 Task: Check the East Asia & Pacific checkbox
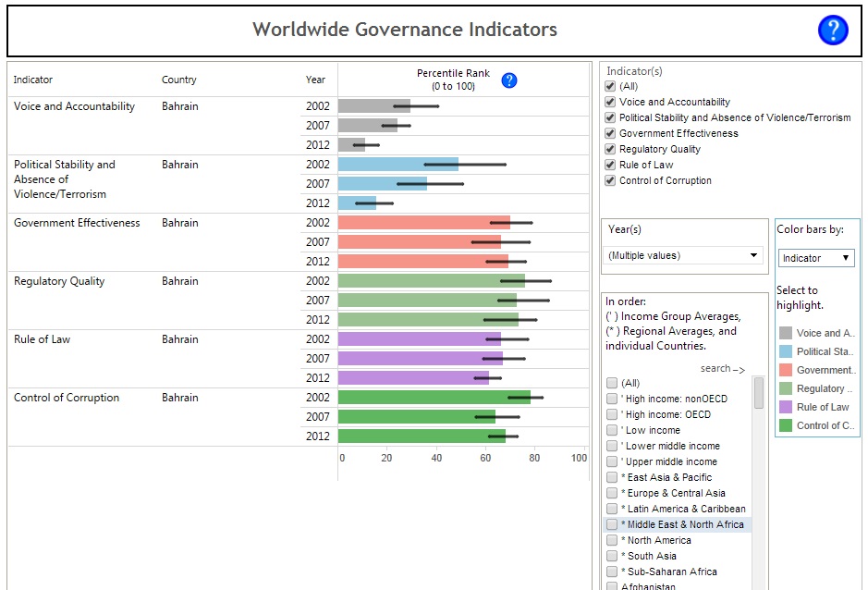click(612, 477)
